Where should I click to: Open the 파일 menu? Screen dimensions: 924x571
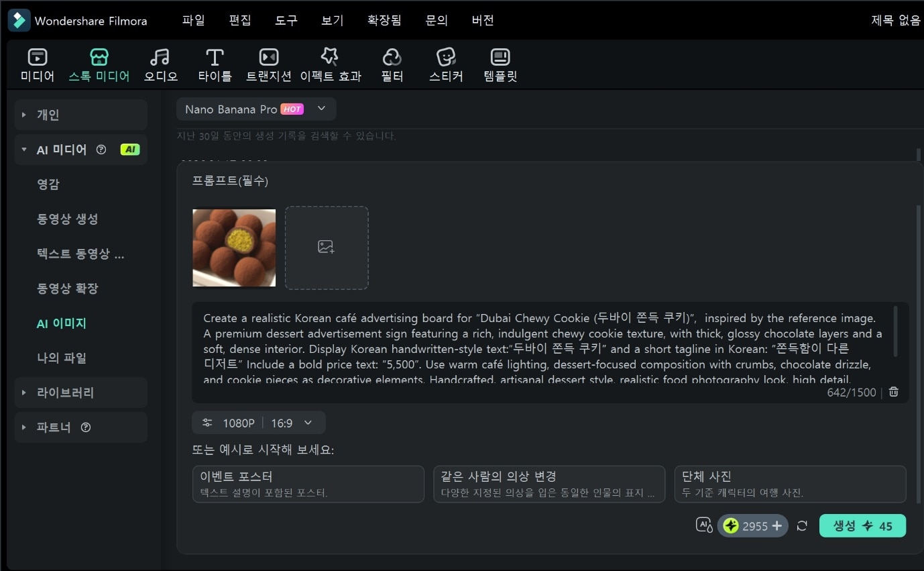pyautogui.click(x=193, y=20)
